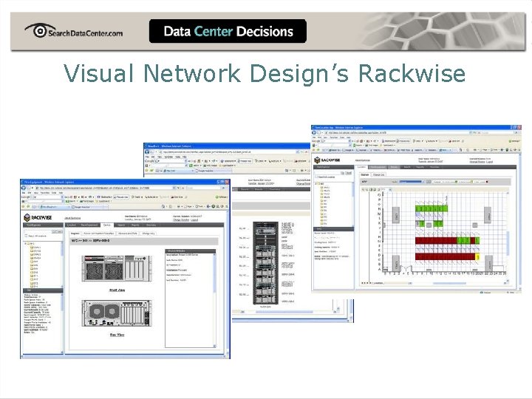
Task: Open the File menu in the Device window
Action: pos(24,193)
